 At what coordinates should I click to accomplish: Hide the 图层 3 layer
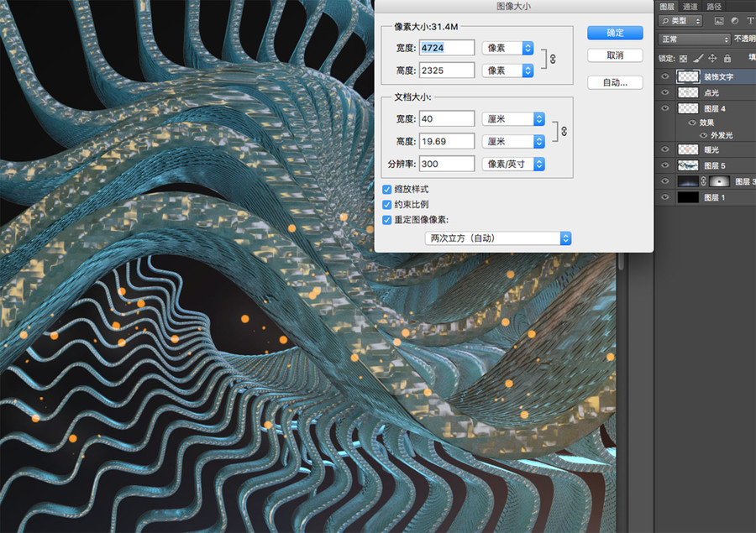pyautogui.click(x=665, y=181)
